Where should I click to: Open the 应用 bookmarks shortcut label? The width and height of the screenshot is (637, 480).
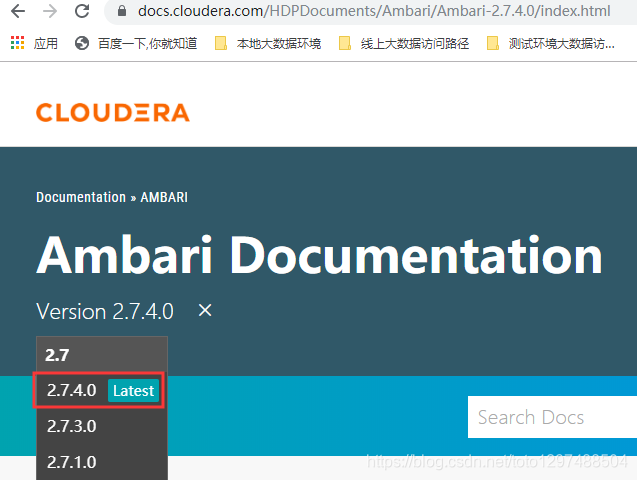tap(46, 43)
